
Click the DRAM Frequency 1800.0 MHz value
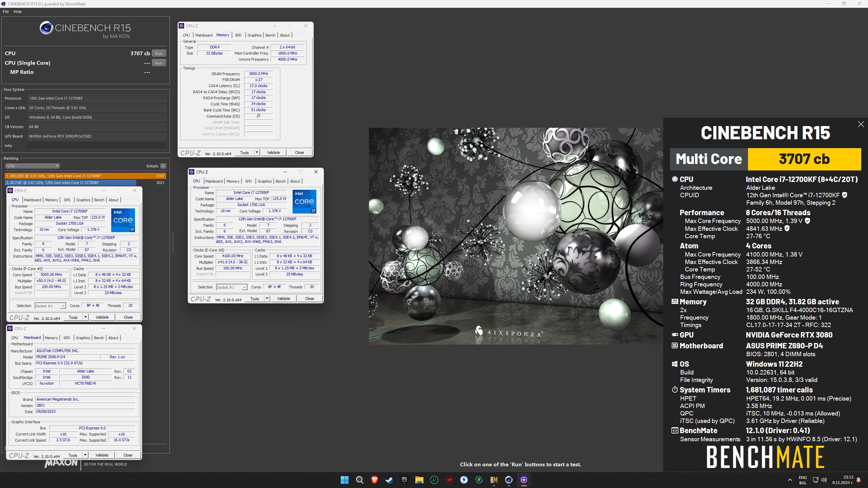coord(258,74)
